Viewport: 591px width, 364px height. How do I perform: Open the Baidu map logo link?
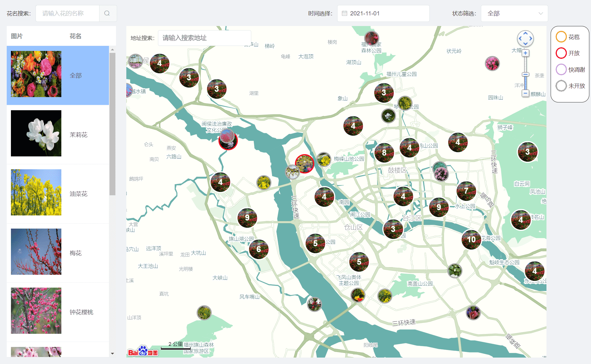tap(143, 351)
